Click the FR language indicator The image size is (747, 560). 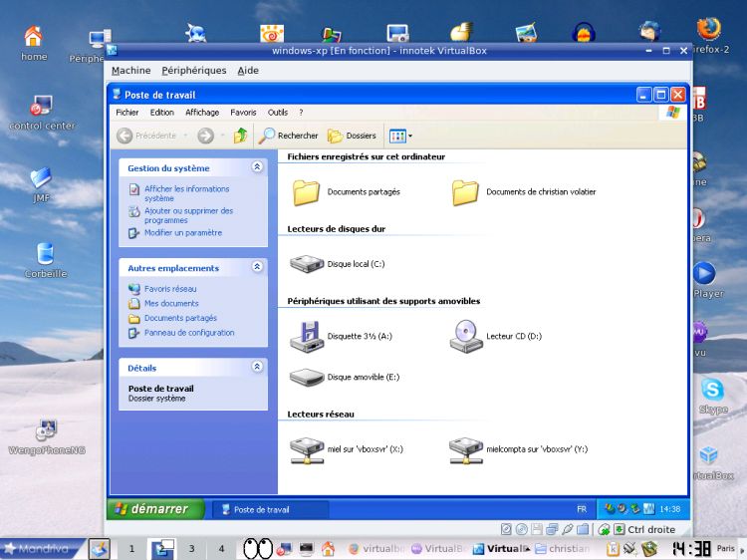[x=582, y=509]
